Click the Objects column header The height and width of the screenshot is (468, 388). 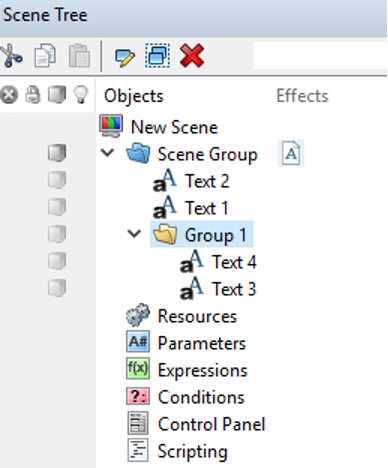(134, 96)
